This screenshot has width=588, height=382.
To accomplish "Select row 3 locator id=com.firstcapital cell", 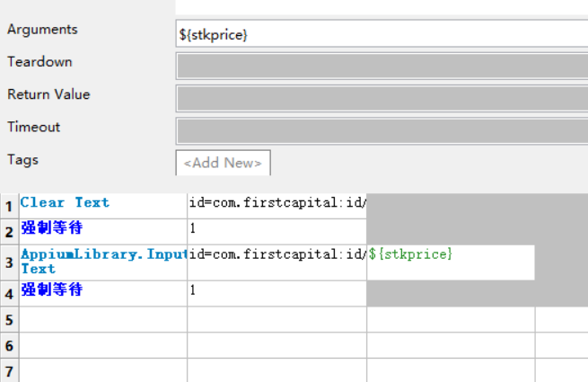I will pos(276,262).
